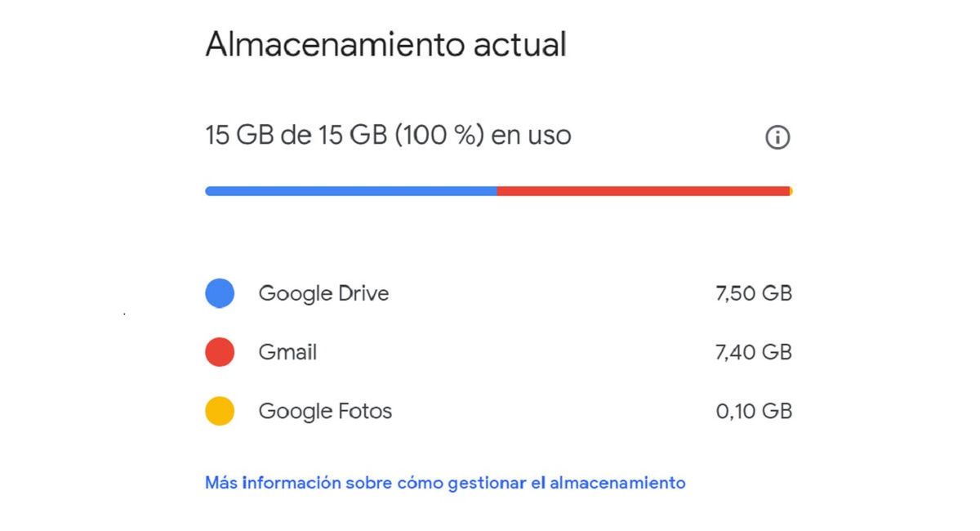Screen dimensions: 980x531
Task: Toggle the Google Fotos legend entry
Action: (324, 411)
